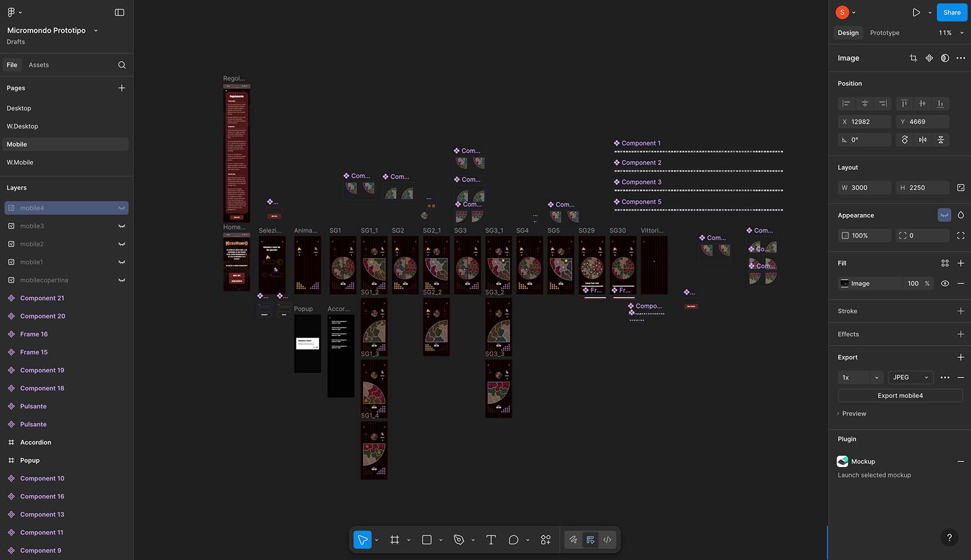Switch to the Prototype tab
The image size is (971, 560).
tap(884, 33)
